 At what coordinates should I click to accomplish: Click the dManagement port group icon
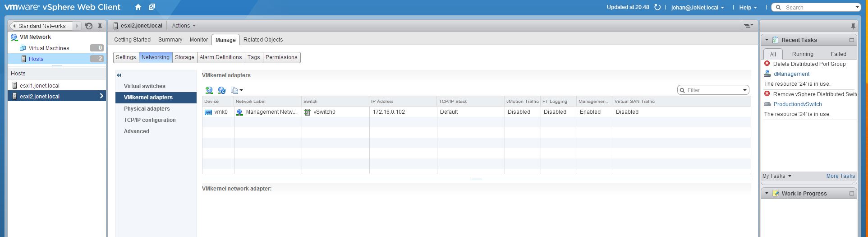(767, 74)
